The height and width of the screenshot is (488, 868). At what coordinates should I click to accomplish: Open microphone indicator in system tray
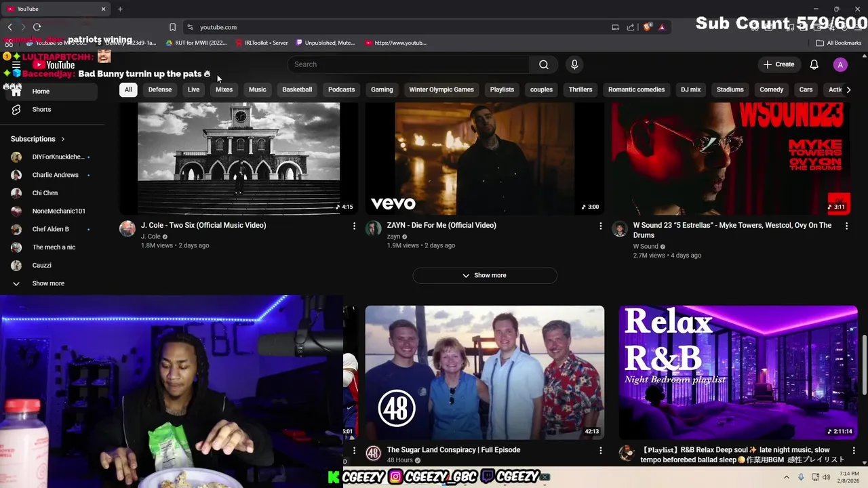point(801,477)
